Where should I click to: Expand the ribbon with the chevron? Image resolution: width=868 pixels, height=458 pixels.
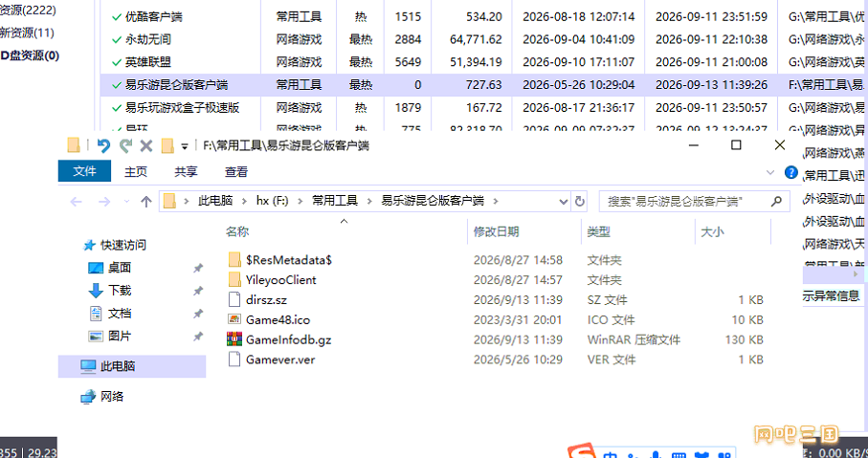point(770,172)
